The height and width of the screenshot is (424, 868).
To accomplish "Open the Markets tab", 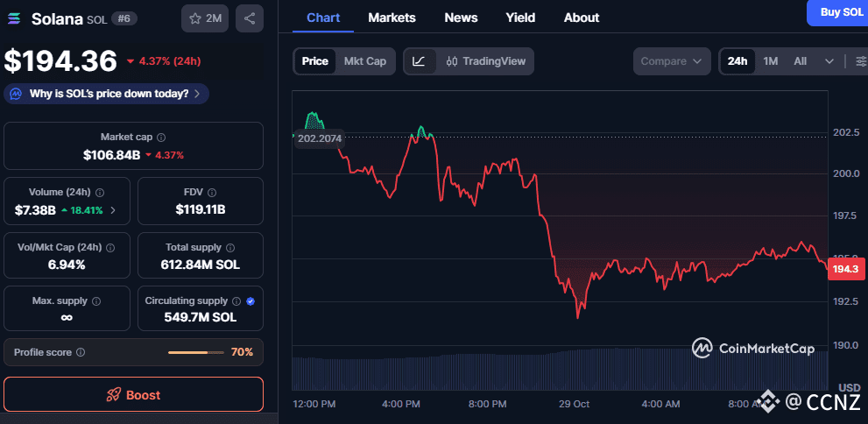I will tap(392, 18).
